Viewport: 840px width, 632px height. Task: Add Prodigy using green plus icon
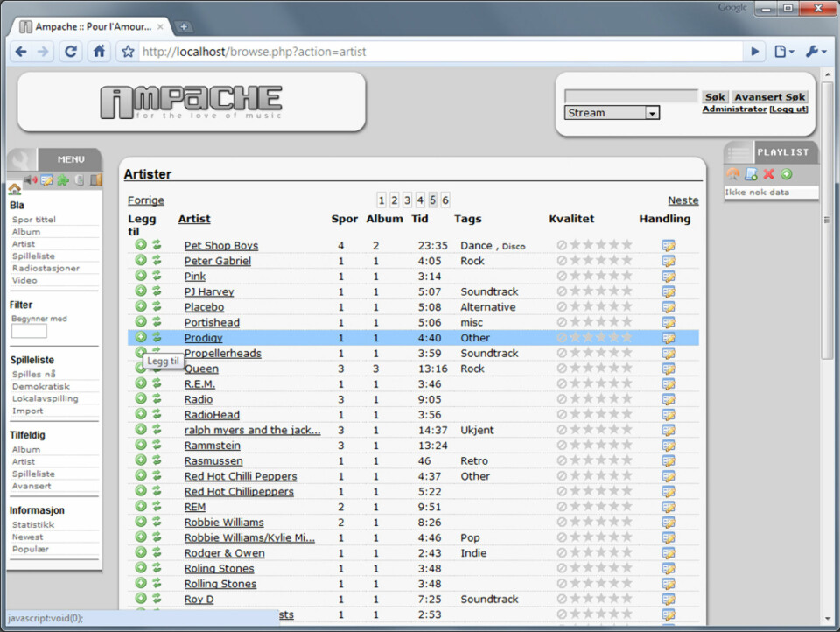[141, 337]
